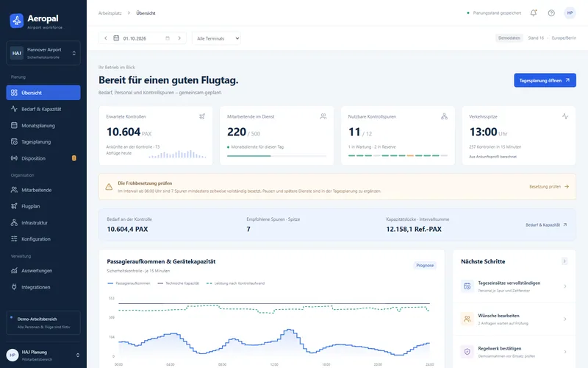This screenshot has width=588, height=368.
Task: Click the calendar icon beside the date 01.10.2026
Action: (x=116, y=38)
